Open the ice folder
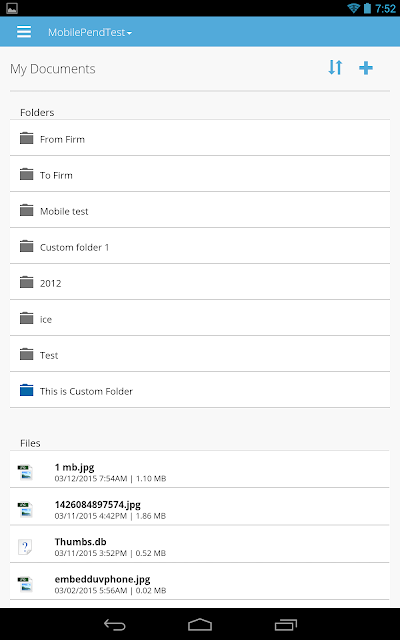Screen dimensions: 400x640 [x=200, y=318]
